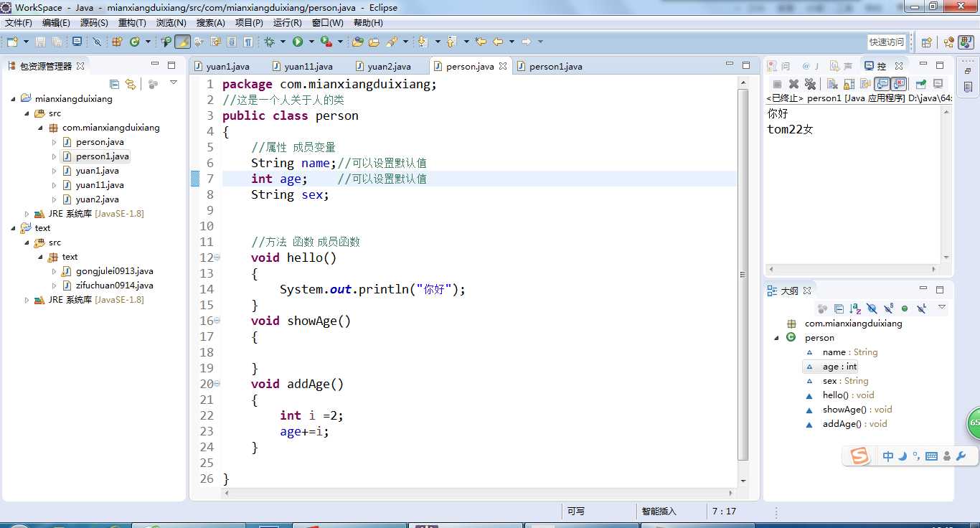
Task: Switch to yuan2.java editor tab
Action: 383,66
